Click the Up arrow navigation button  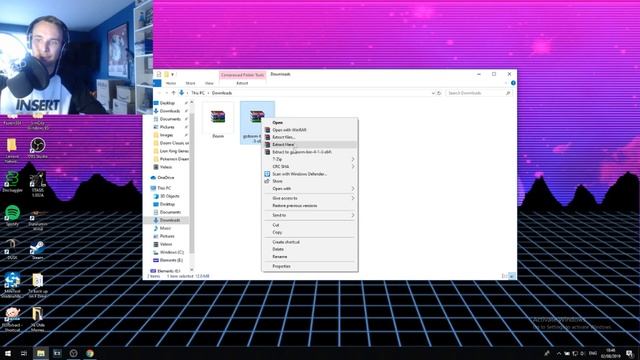(174, 93)
